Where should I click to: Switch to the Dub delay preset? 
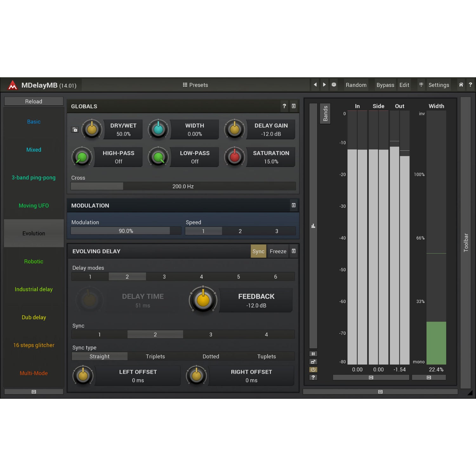click(34, 317)
